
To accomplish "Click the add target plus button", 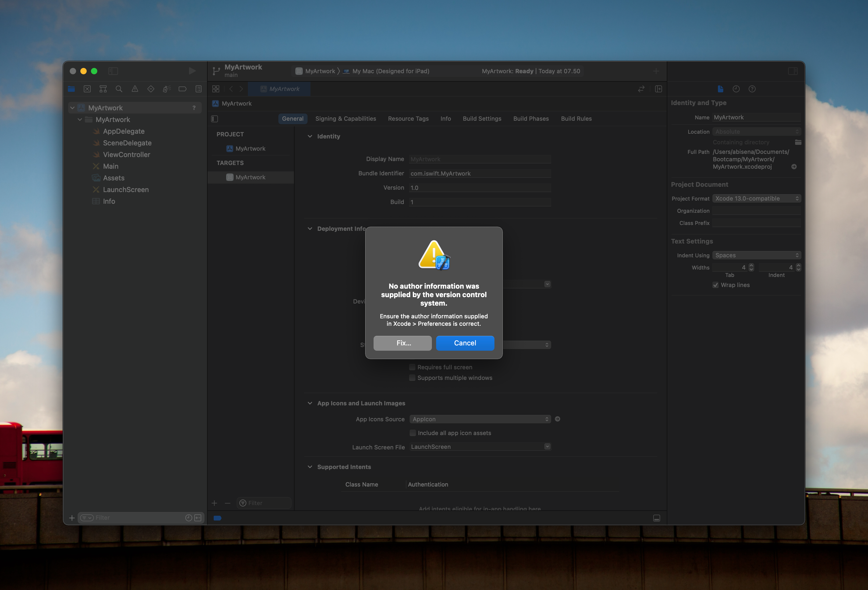I will [x=214, y=503].
